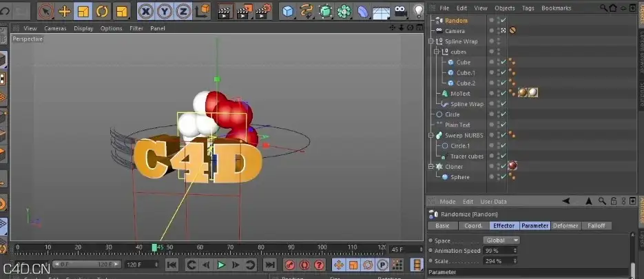
Task: Switch the world/object coordinate system icon
Action: tap(202, 11)
